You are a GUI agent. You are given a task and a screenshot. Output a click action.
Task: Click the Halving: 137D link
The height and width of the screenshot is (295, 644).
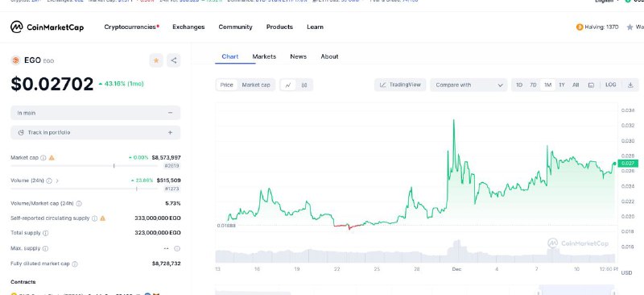[601, 27]
